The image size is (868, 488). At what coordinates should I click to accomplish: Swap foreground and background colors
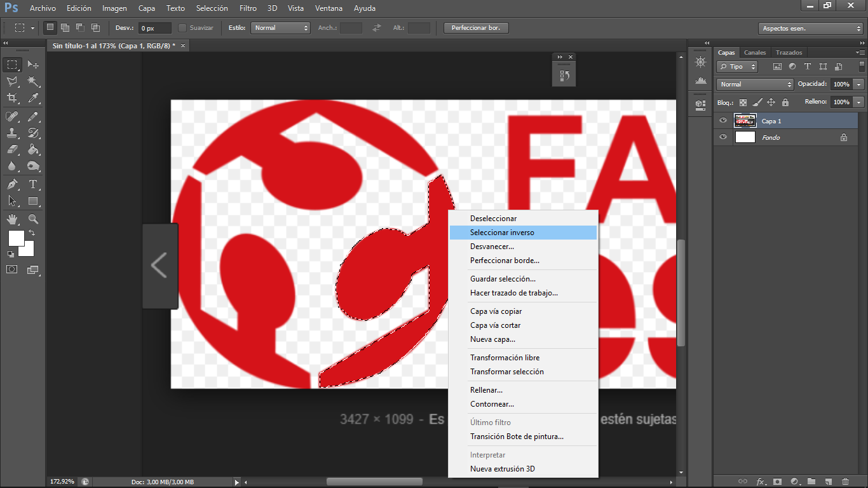click(x=32, y=233)
